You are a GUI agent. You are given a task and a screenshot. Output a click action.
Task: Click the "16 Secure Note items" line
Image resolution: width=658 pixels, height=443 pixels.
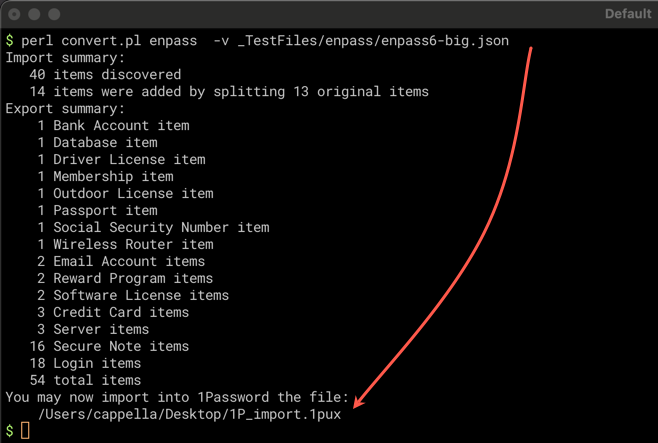tap(109, 346)
